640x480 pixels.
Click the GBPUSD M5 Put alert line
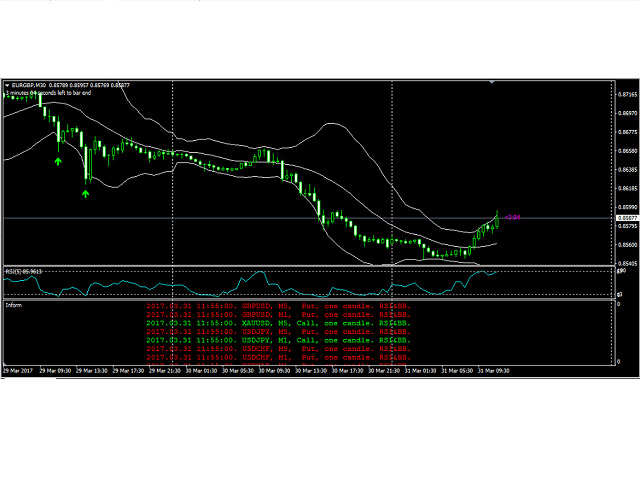(x=278, y=305)
